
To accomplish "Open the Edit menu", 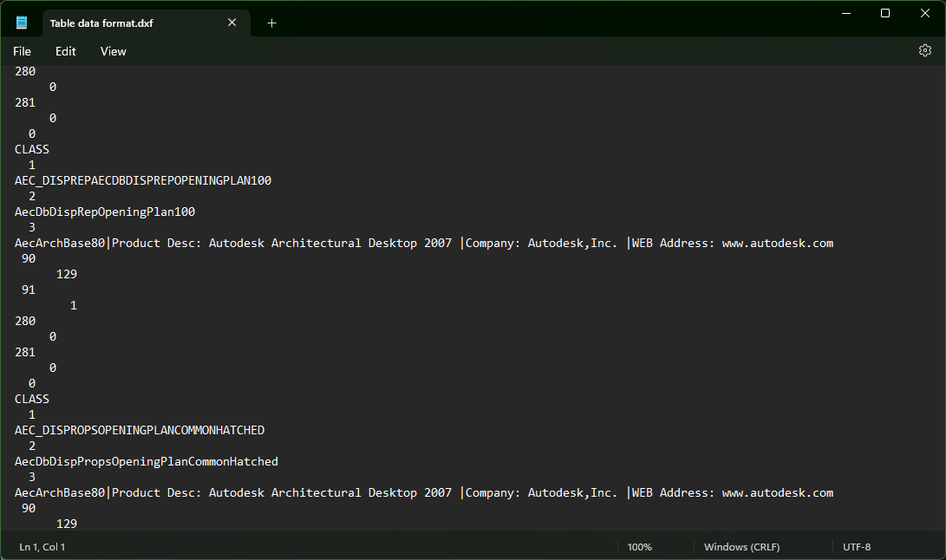I will [65, 51].
